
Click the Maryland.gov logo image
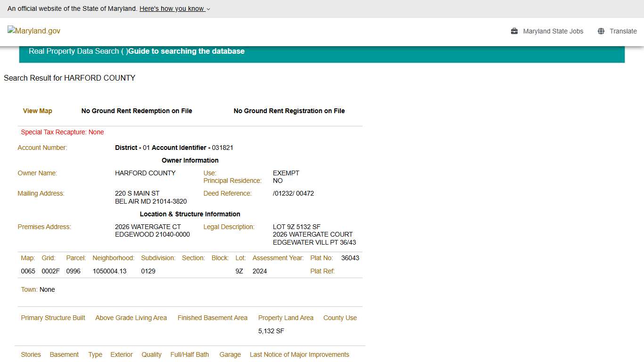pyautogui.click(x=34, y=31)
